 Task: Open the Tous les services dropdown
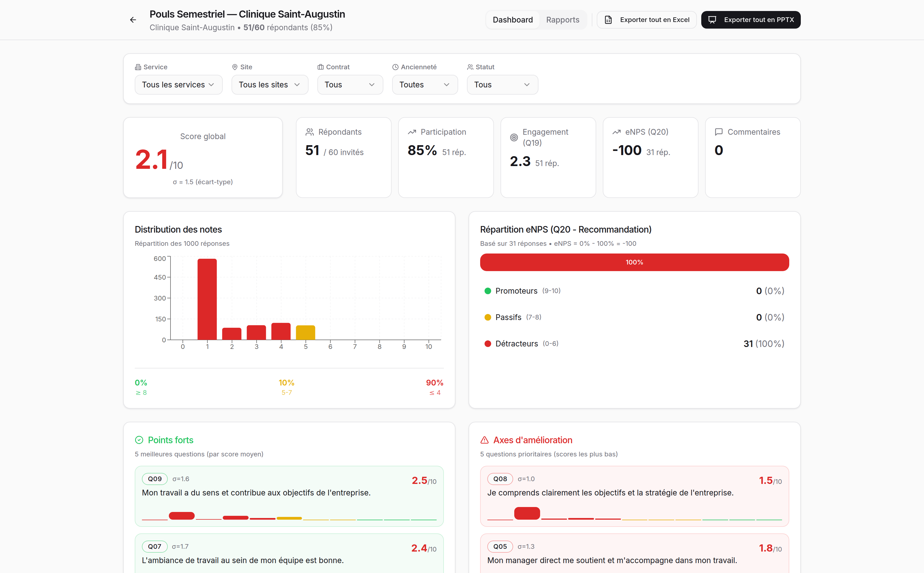click(178, 84)
